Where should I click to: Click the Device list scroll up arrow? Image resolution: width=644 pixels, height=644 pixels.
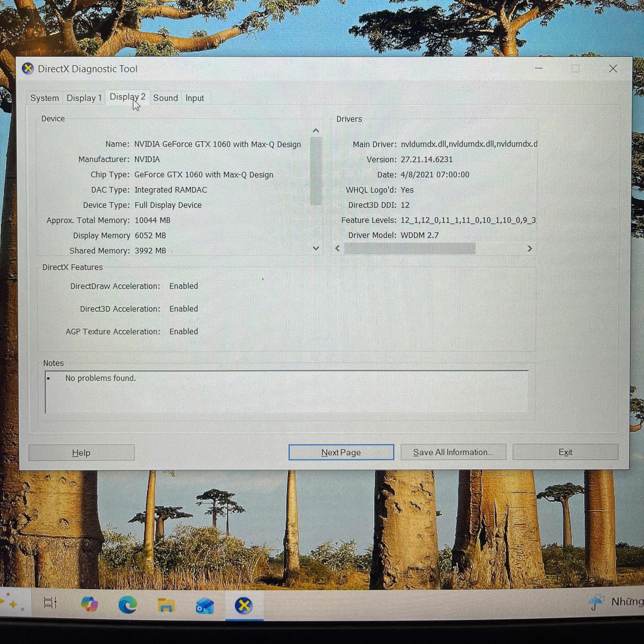(316, 131)
